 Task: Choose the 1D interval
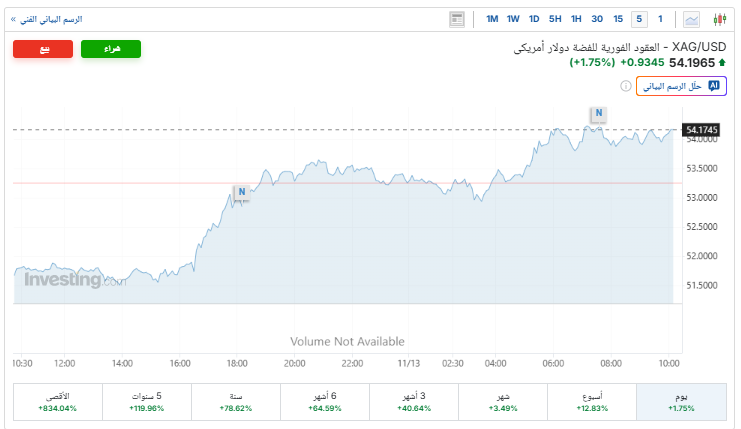tap(534, 19)
